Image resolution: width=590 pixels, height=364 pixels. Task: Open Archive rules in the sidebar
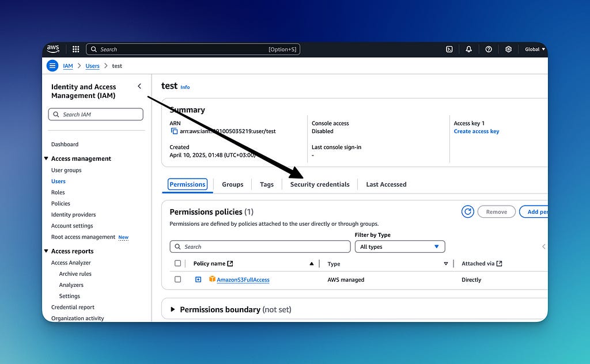(75, 274)
